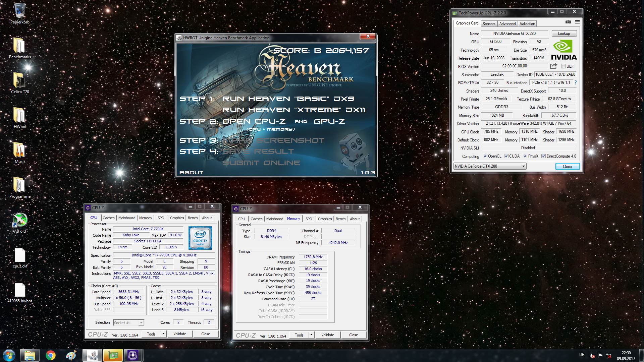Open the GPU selection dropdown in GPU-Z
The image size is (644, 362).
[x=490, y=166]
